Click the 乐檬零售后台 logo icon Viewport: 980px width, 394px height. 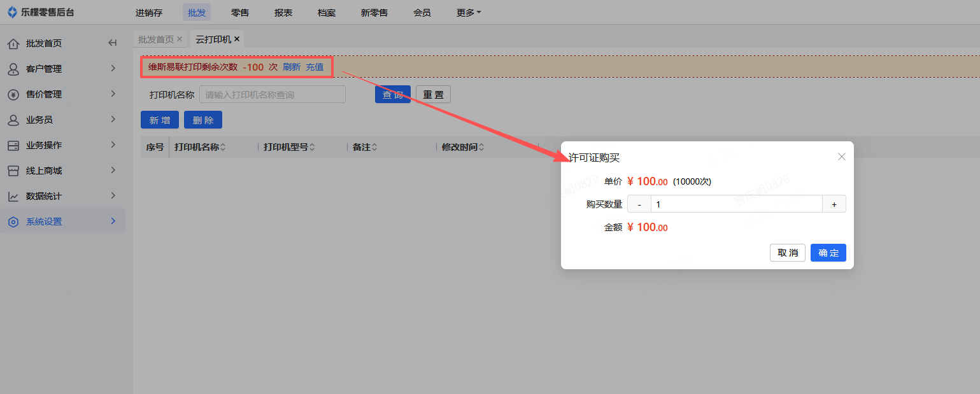[x=12, y=12]
